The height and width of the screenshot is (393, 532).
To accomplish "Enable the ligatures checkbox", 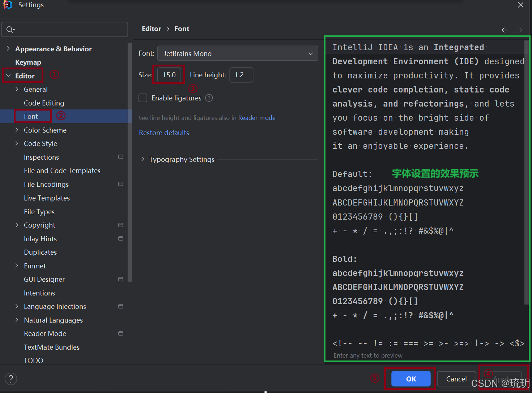I will [x=143, y=98].
